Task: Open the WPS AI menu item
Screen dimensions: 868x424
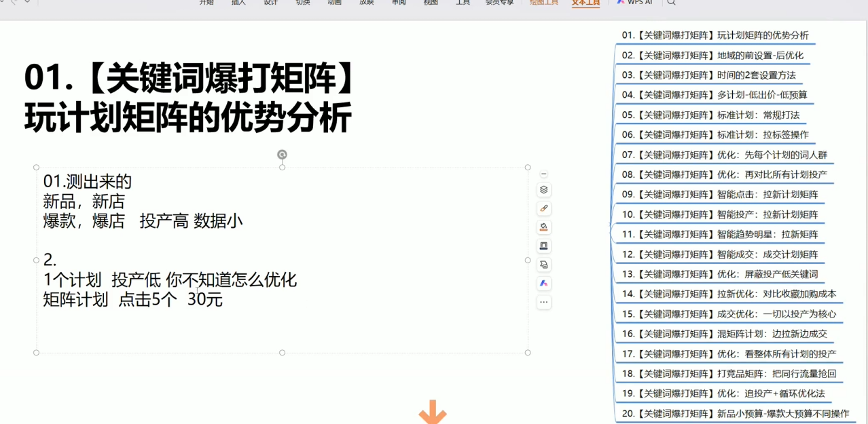Action: tap(634, 2)
